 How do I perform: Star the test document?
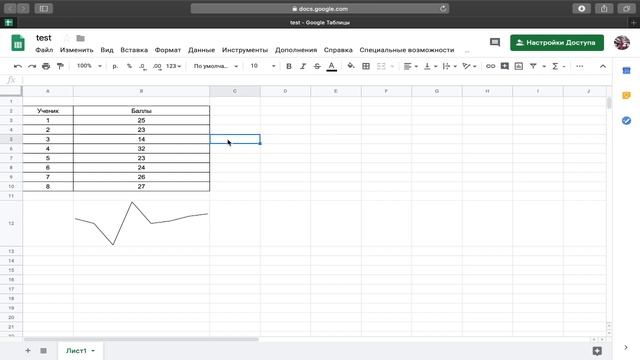(x=67, y=38)
